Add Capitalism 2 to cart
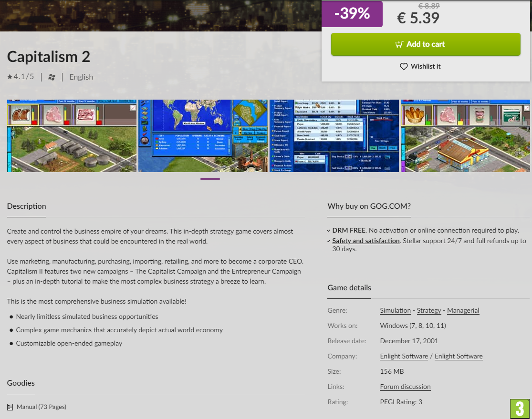The image size is (532, 419). pyautogui.click(x=426, y=44)
